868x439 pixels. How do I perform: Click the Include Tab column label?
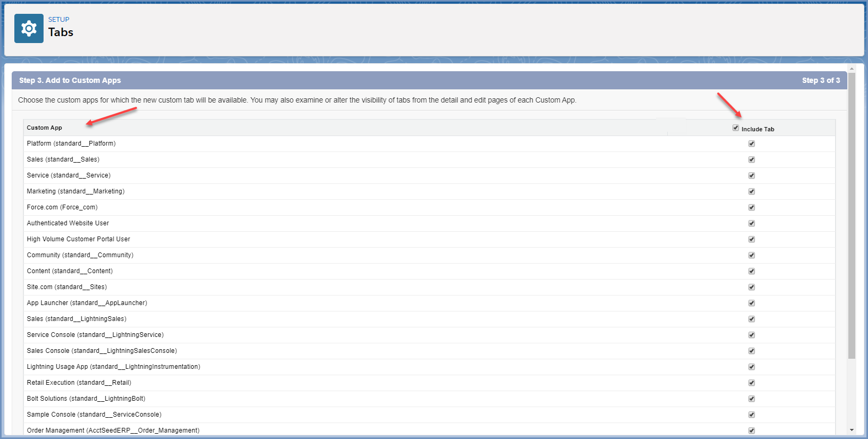758,129
